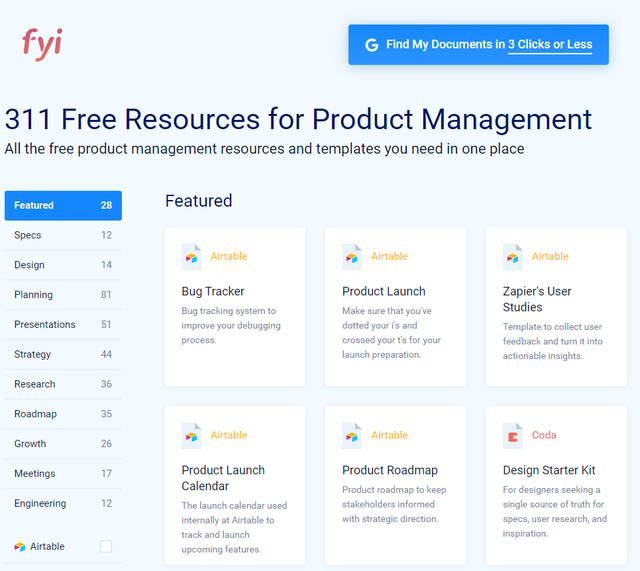The width and height of the screenshot is (640, 571).
Task: Click the Airtable icon on Product Launch Calendar card
Action: click(191, 436)
